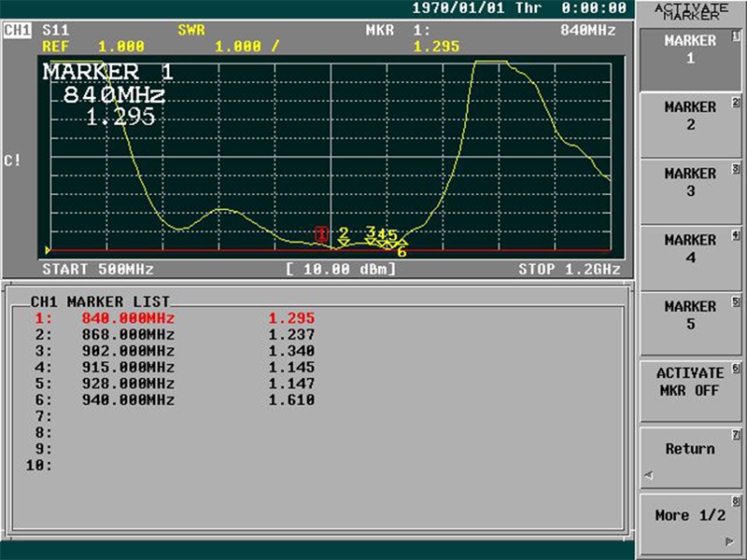Click marker 2 triangle on the trace
This screenshot has width=747, height=560.
[344, 244]
